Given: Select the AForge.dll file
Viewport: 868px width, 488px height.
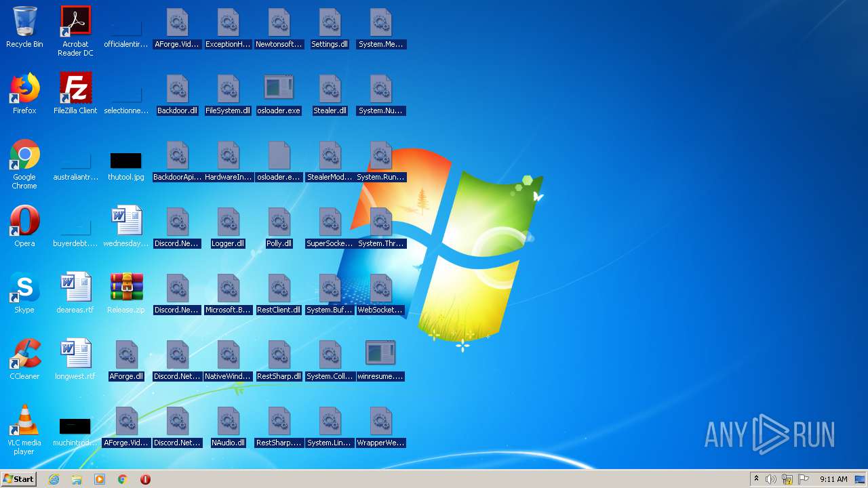Looking at the screenshot, I should tap(126, 359).
